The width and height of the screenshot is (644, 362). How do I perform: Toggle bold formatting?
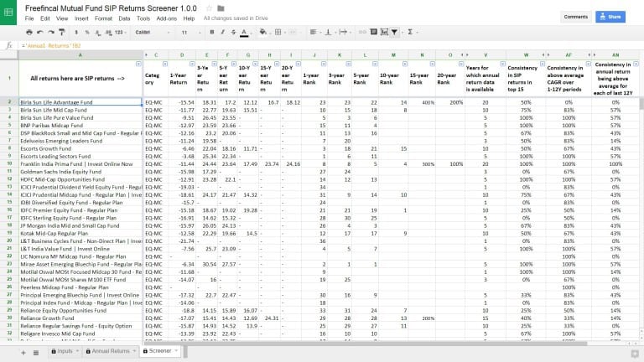tap(212, 32)
